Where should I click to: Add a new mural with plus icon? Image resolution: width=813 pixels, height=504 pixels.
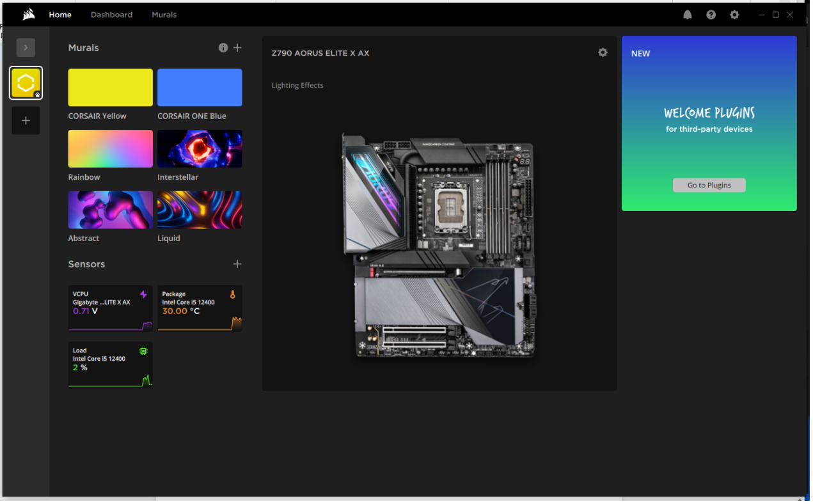point(237,47)
